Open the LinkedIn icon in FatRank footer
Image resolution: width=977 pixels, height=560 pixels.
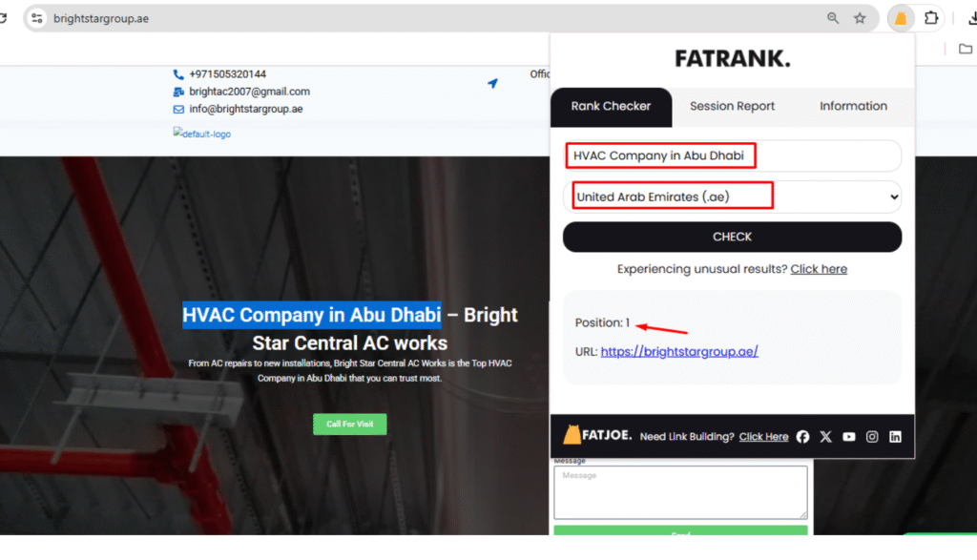coord(895,437)
